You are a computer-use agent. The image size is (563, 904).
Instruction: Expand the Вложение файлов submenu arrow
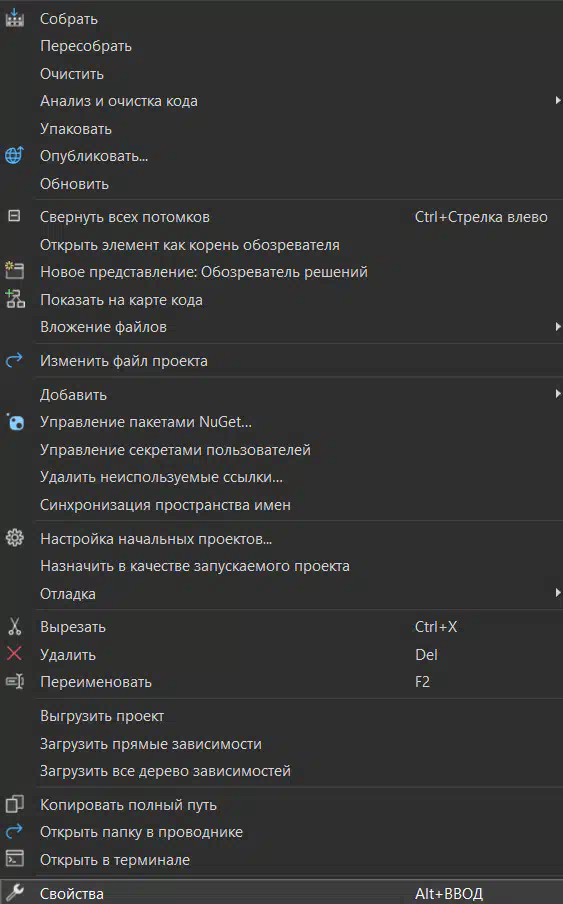point(557,327)
